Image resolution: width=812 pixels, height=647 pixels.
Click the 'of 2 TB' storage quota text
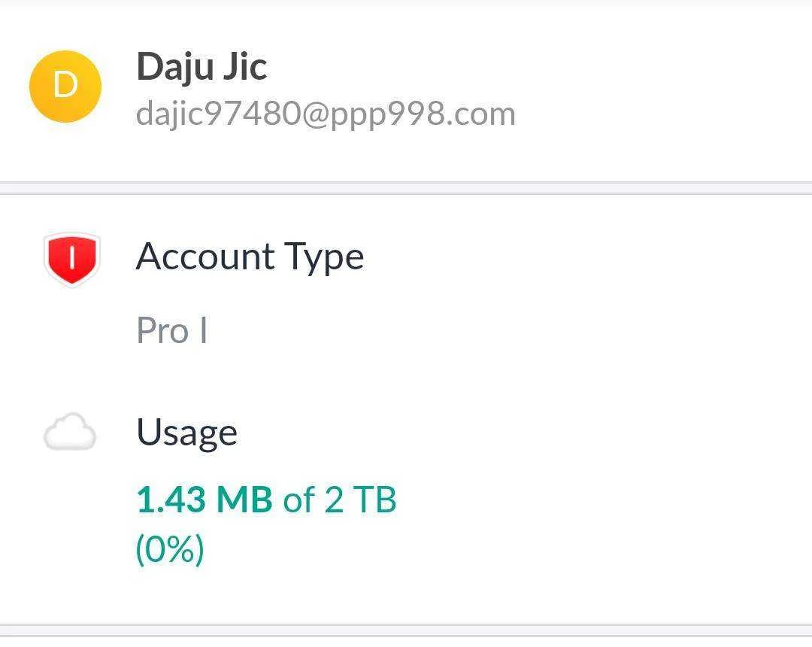(340, 500)
